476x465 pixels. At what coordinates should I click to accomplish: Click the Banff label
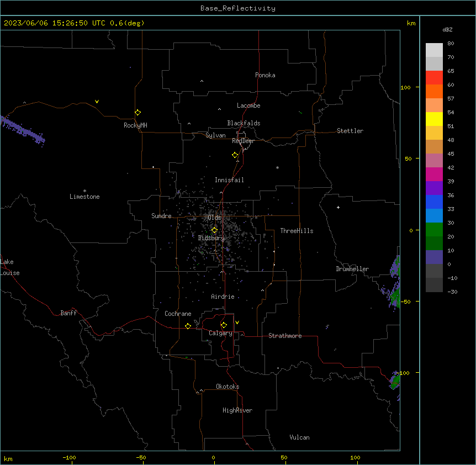(x=68, y=313)
